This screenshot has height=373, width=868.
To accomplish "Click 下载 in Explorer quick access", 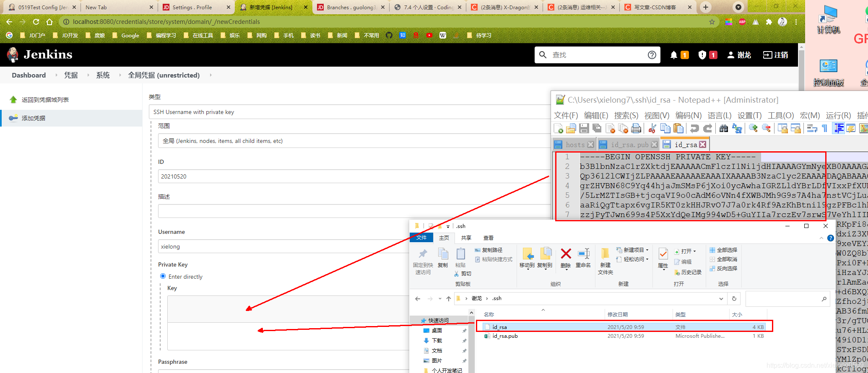I will tap(437, 341).
